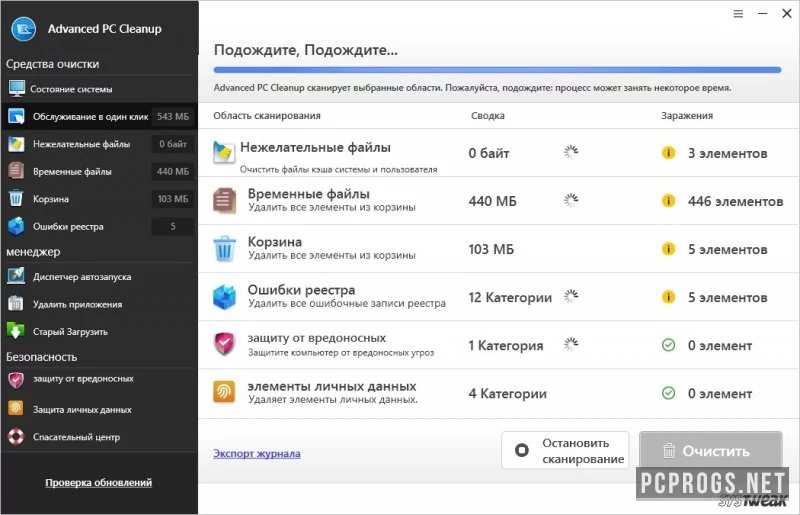Open the Экспорт журнала link

pos(257,453)
